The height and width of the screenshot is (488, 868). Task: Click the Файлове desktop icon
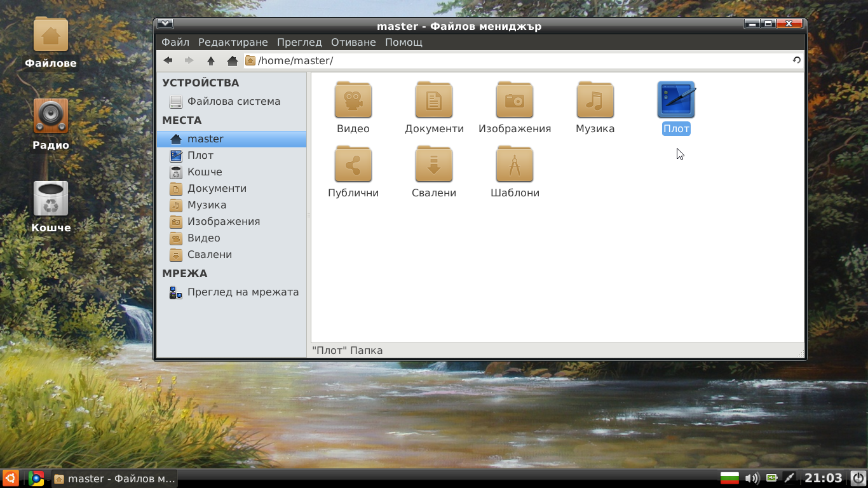coord(51,43)
